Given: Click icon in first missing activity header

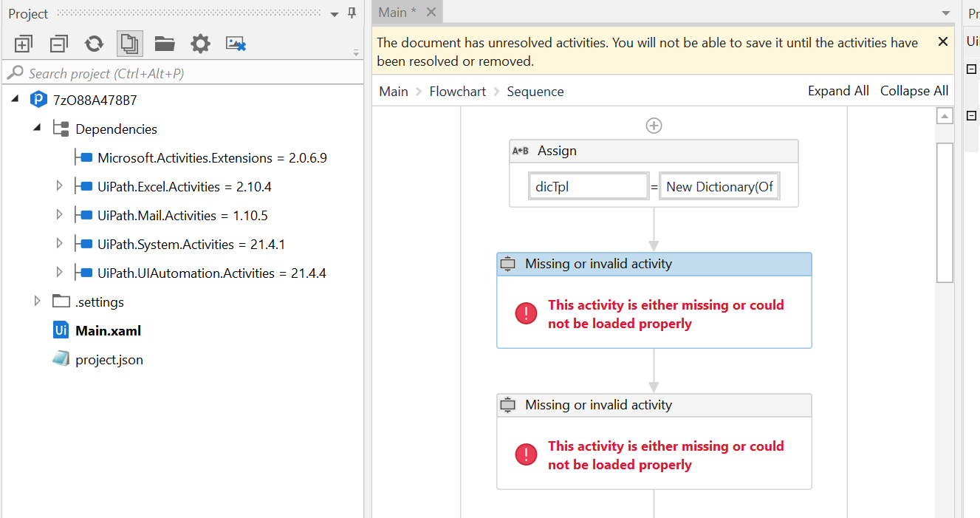Looking at the screenshot, I should point(507,264).
